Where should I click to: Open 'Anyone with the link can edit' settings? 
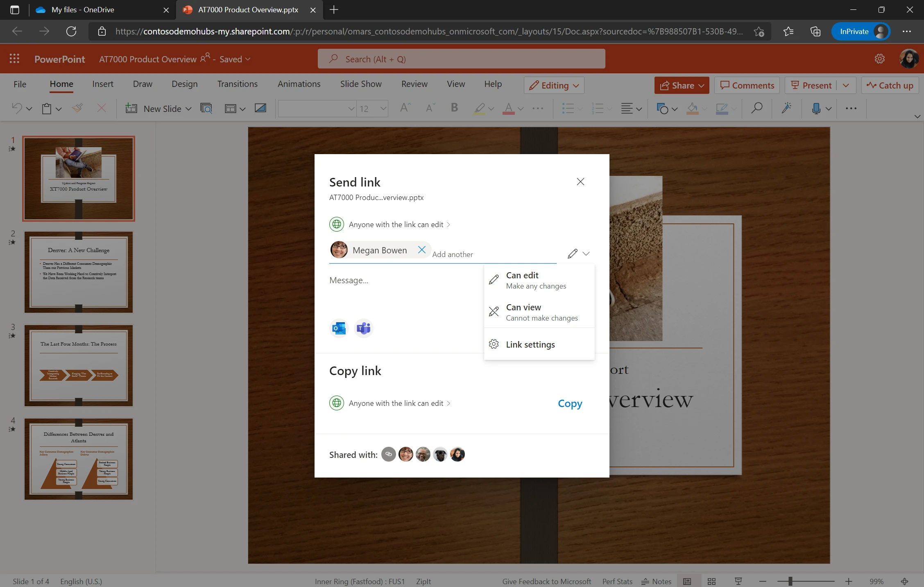(x=396, y=224)
